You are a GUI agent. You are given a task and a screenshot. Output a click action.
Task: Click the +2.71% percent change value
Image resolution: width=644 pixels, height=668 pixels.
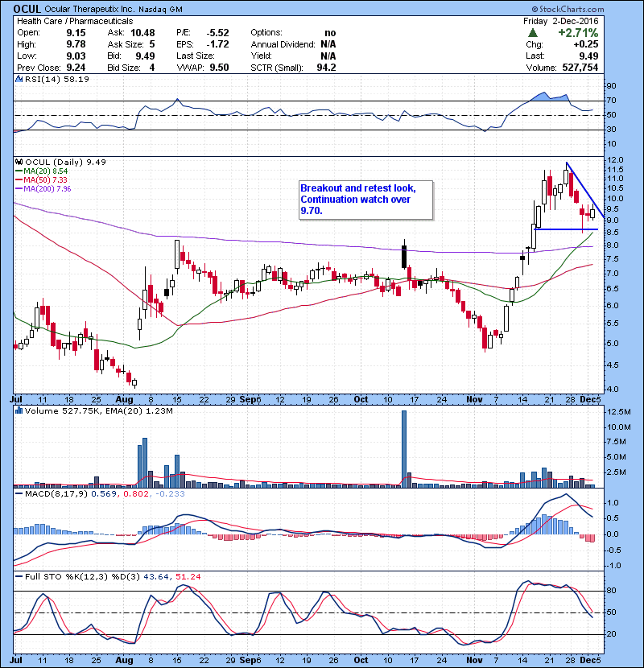578,33
